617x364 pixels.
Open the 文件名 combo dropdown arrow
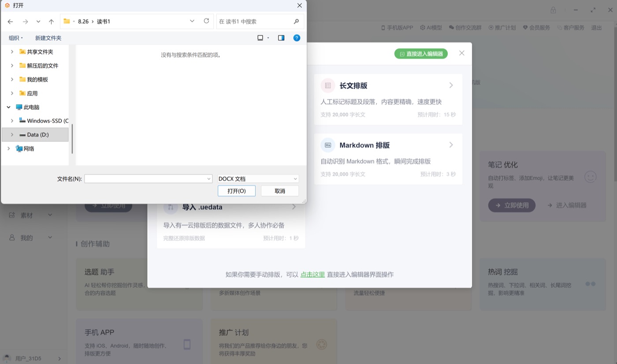click(x=209, y=178)
